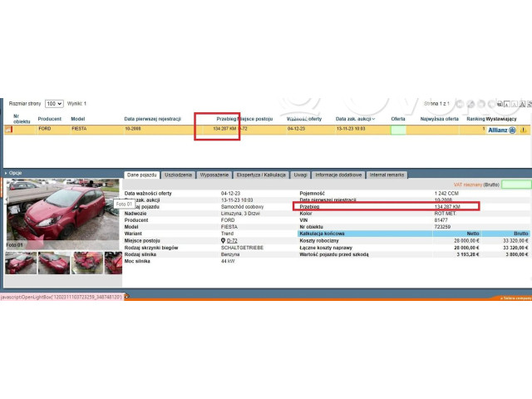
Task: Click the 3 800,00 € vehicle value brutto
Action: (517, 254)
